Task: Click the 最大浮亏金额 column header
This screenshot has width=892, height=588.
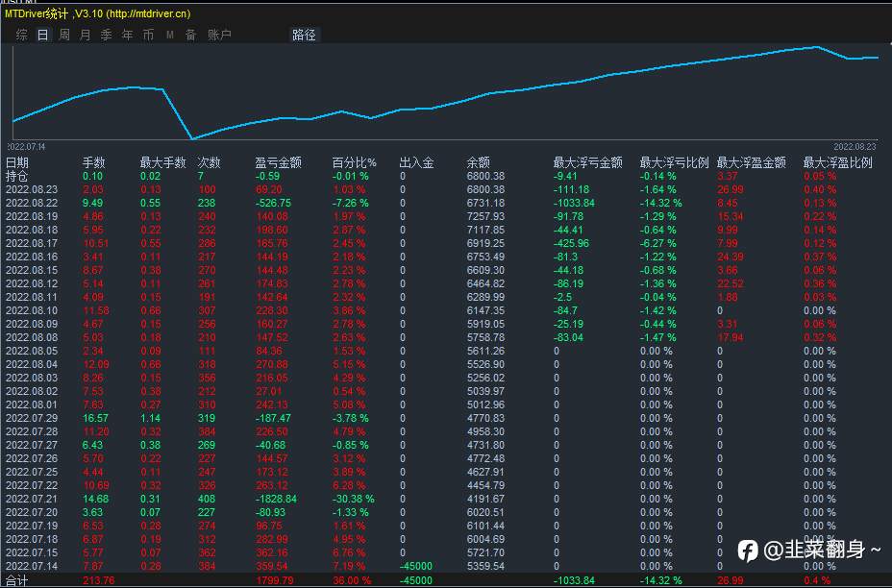Action: tap(587, 162)
